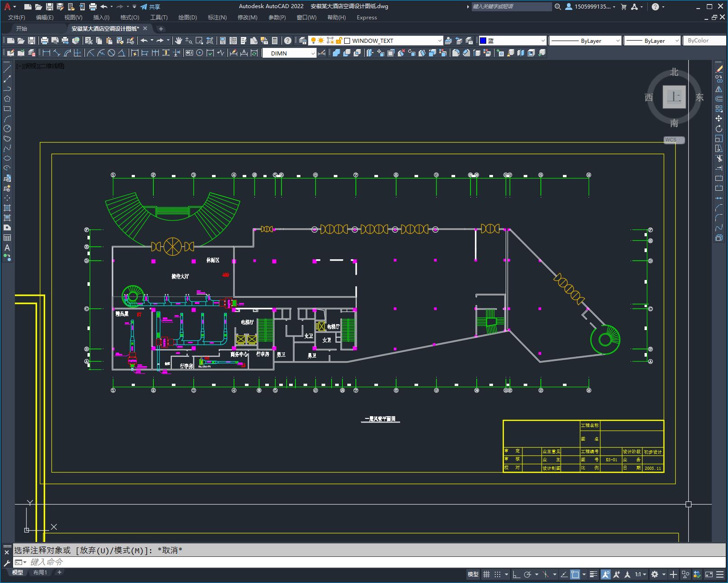This screenshot has height=583, width=728.
Task: Select the Multiline Text tool
Action: [7, 248]
